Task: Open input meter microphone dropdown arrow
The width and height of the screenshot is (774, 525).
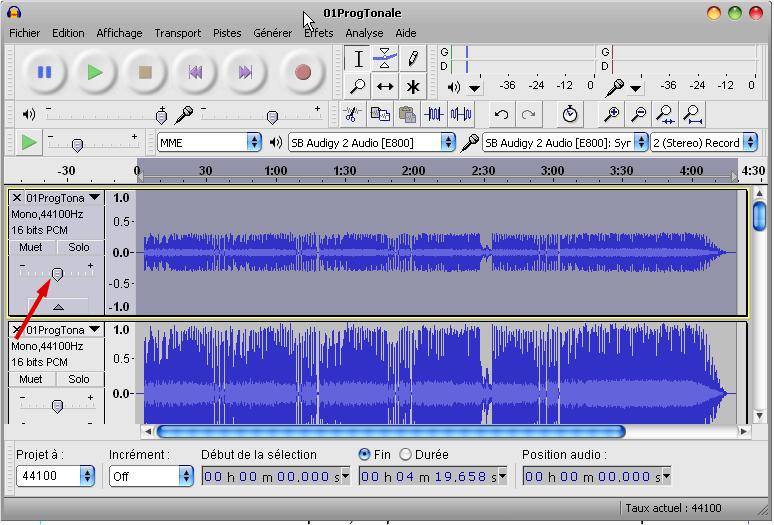Action: click(x=636, y=88)
